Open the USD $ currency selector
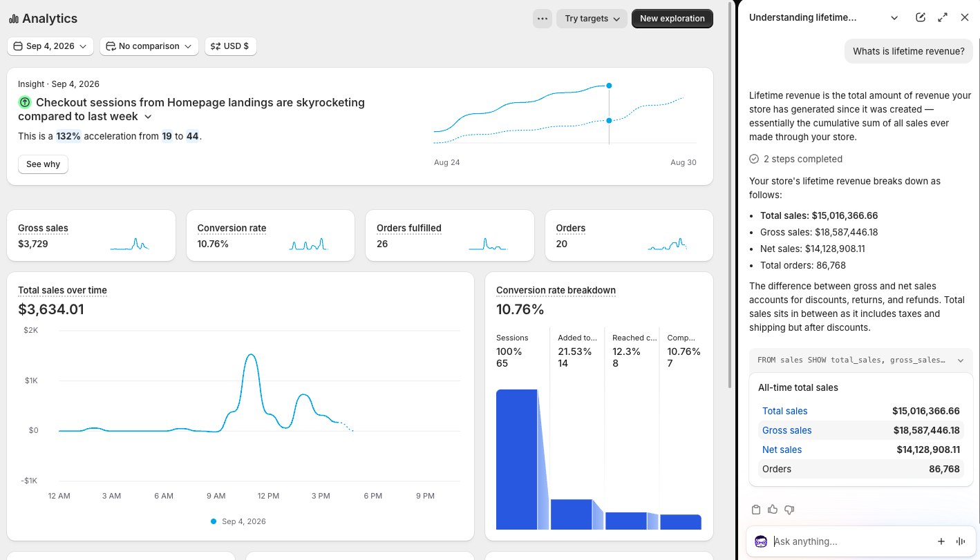 click(230, 46)
